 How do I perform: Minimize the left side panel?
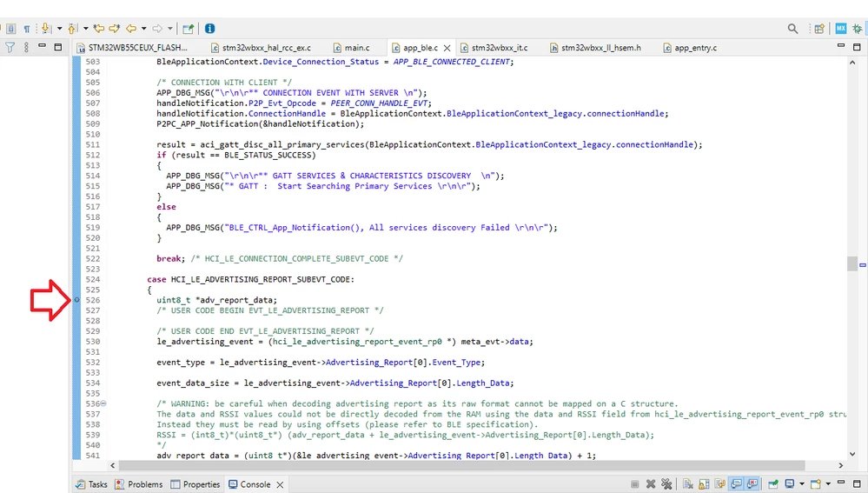tap(42, 46)
